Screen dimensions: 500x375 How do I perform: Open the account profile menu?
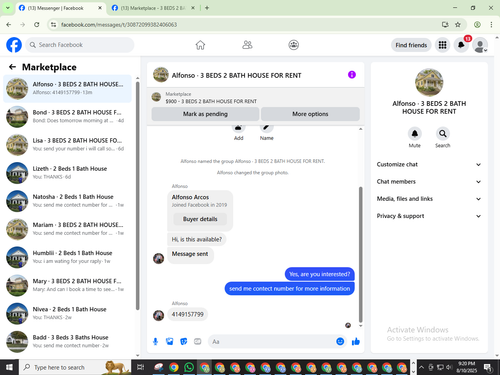(x=480, y=45)
